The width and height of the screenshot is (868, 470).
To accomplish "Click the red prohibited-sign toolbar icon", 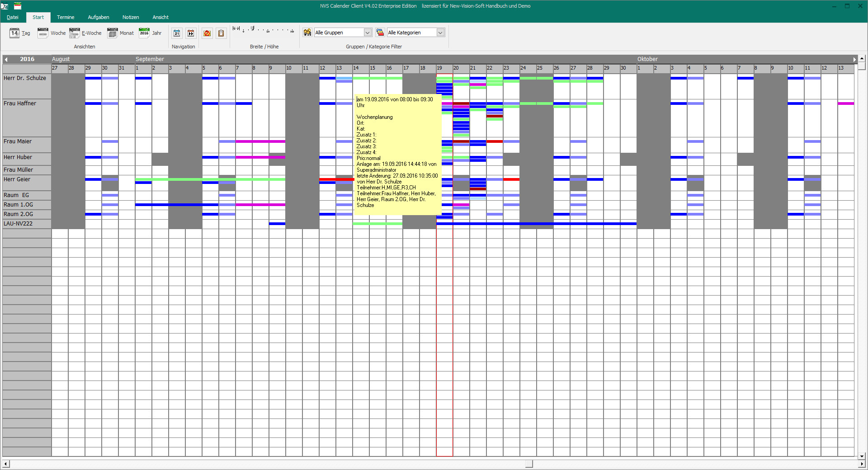I will [207, 33].
